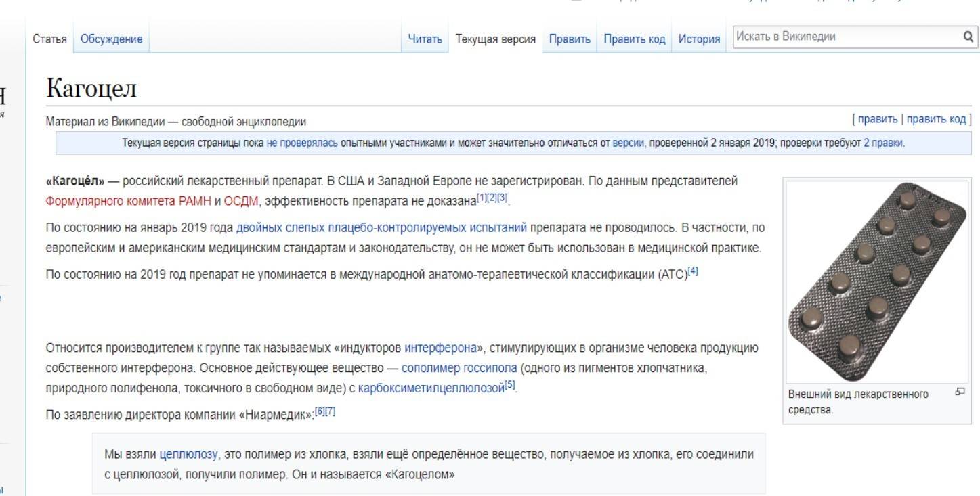
Task: Open footnote reference [5]
Action: tap(510, 386)
